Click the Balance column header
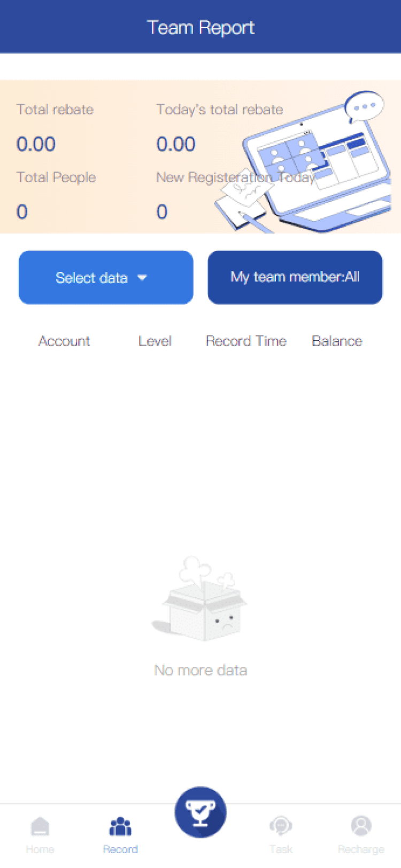The width and height of the screenshot is (401, 868). (x=337, y=341)
